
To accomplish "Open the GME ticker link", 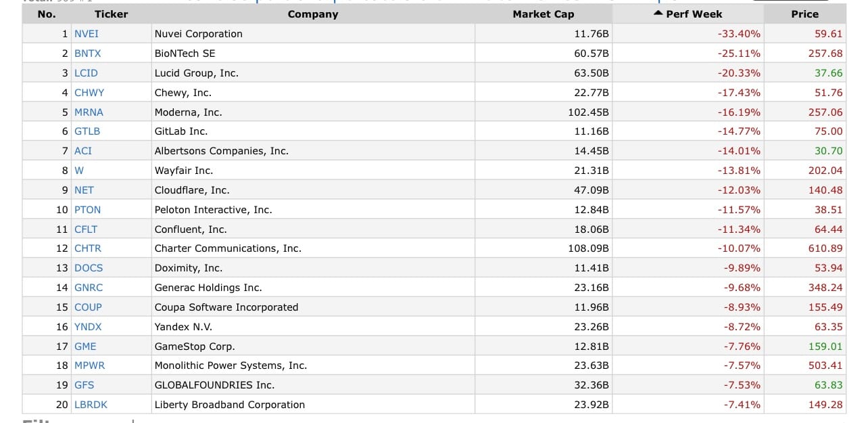I will (85, 347).
